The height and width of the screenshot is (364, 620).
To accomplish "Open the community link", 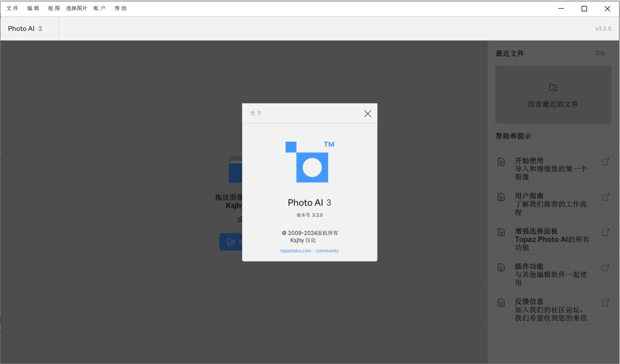I will pyautogui.click(x=327, y=251).
